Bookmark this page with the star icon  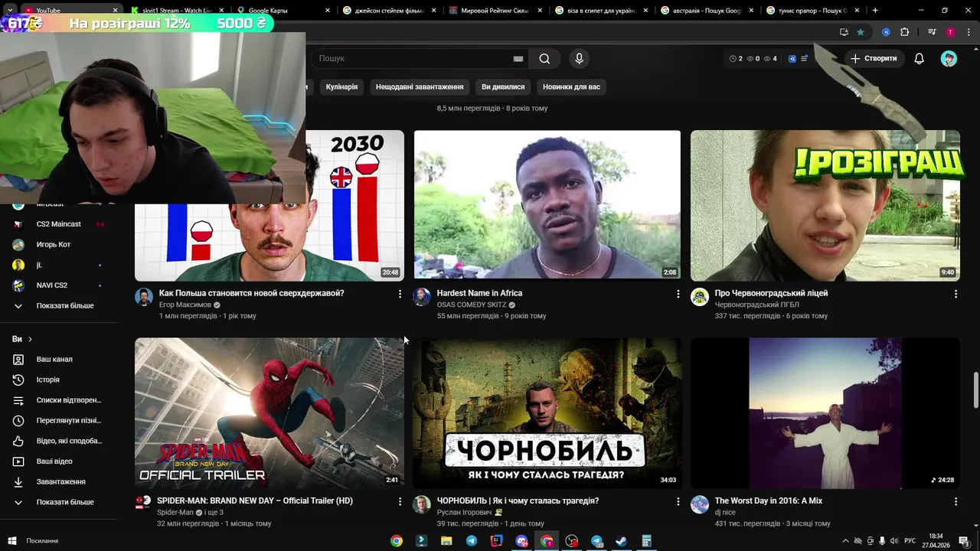click(x=861, y=32)
